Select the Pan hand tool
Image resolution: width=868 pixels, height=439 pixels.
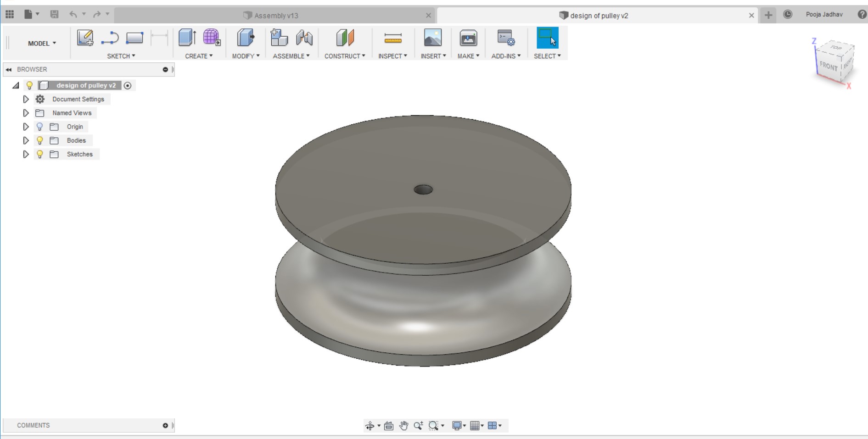click(x=403, y=426)
